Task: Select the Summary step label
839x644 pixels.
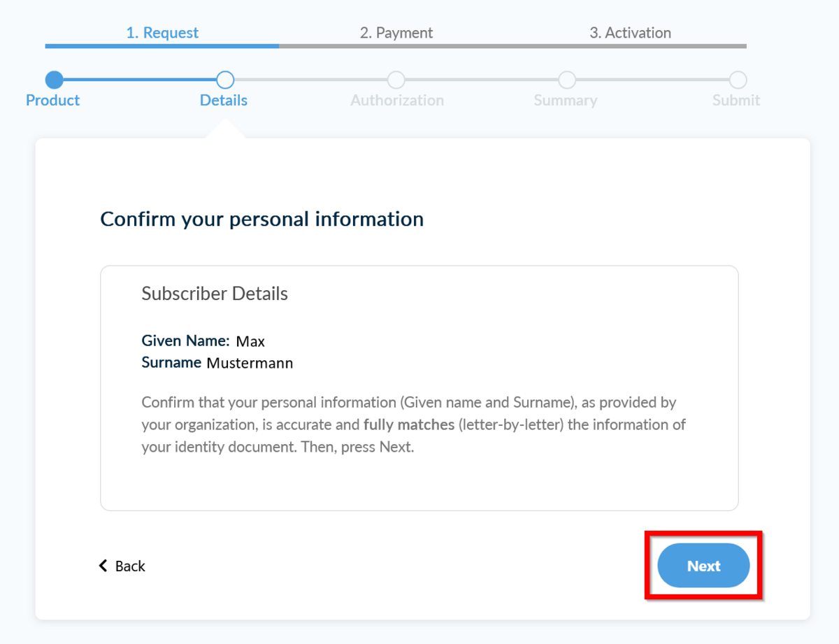Action: point(566,100)
